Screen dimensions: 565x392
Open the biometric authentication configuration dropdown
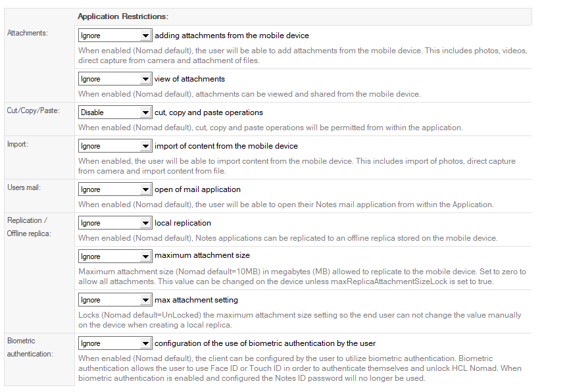115,343
